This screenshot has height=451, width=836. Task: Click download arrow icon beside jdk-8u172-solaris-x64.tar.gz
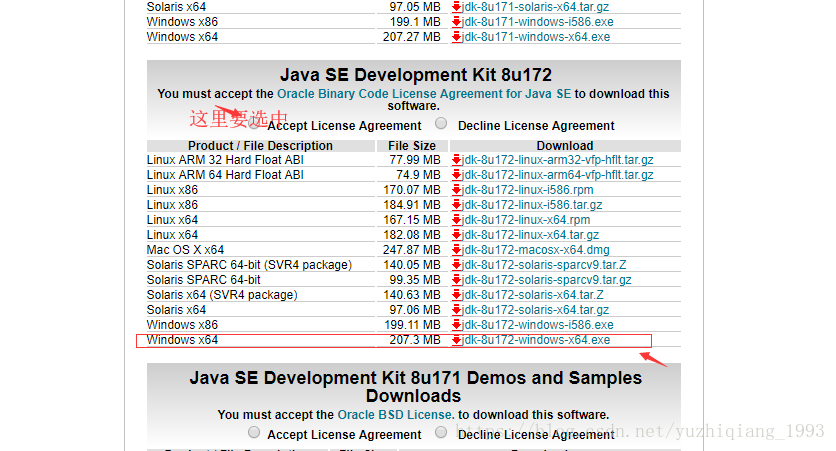pos(456,310)
